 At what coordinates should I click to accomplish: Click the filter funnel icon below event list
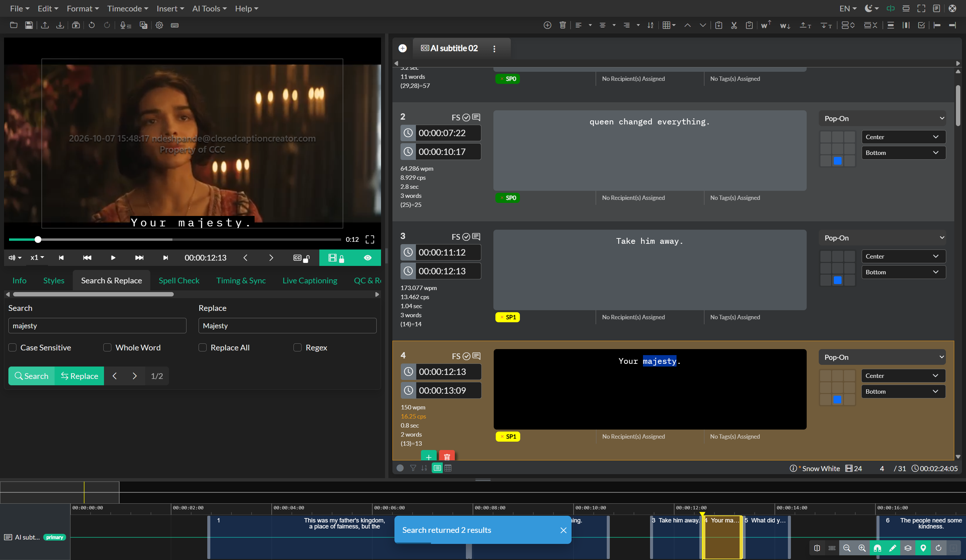coord(413,468)
